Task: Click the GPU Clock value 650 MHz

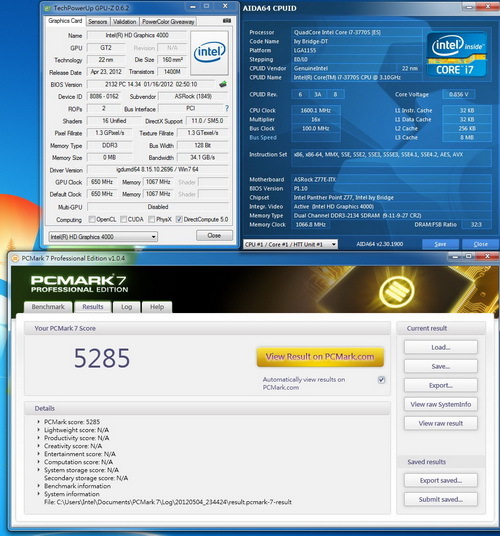Action: pos(102,182)
